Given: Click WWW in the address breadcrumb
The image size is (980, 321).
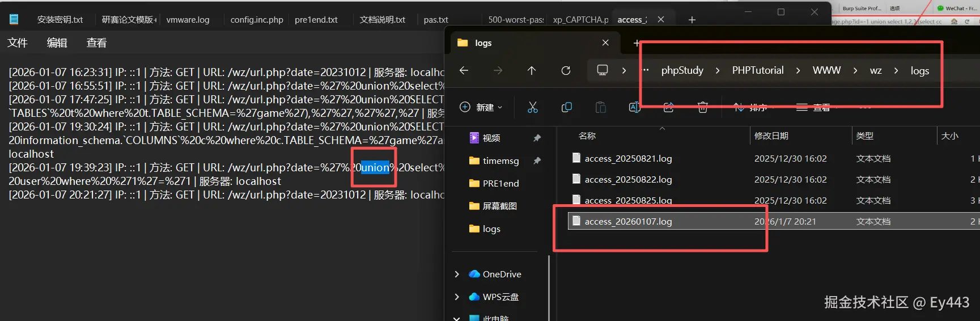Looking at the screenshot, I should pos(826,70).
